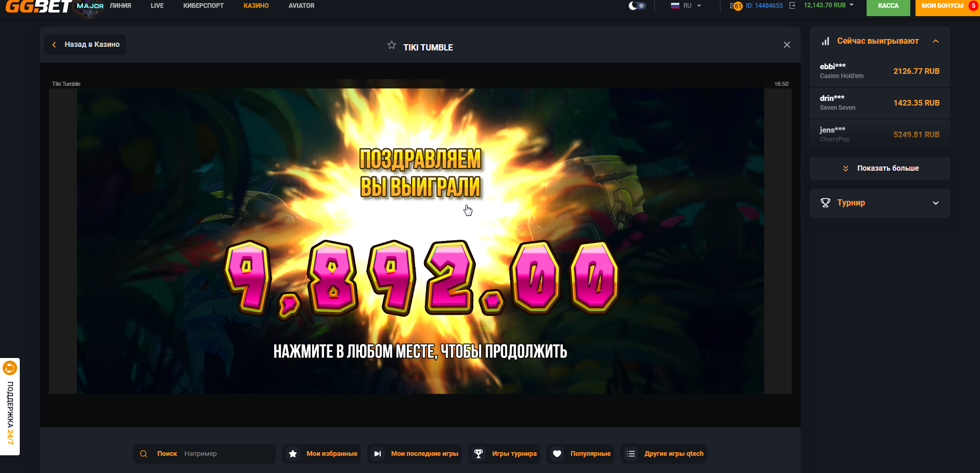Click Показать больше

880,169
